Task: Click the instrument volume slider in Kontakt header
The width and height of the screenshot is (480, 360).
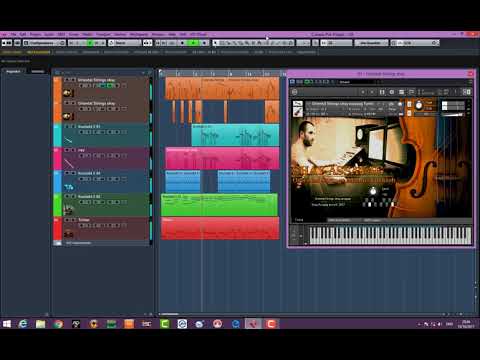Action: click(453, 115)
